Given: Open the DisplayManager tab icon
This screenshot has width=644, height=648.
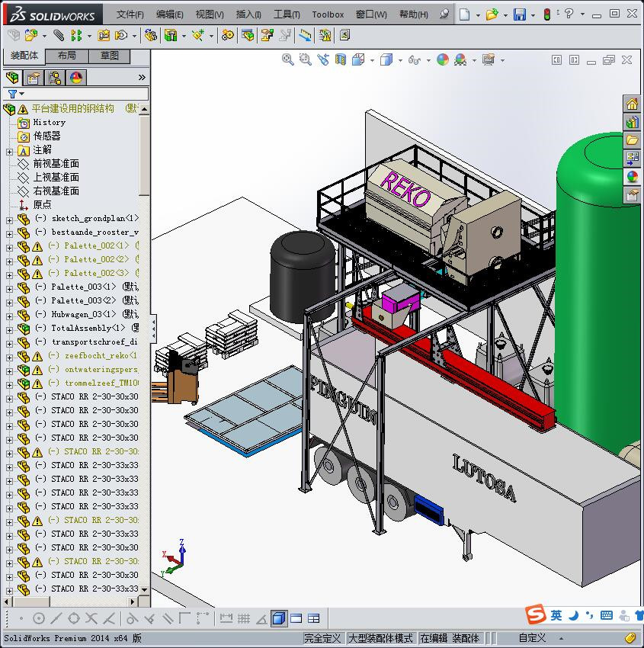Looking at the screenshot, I should tap(76, 78).
